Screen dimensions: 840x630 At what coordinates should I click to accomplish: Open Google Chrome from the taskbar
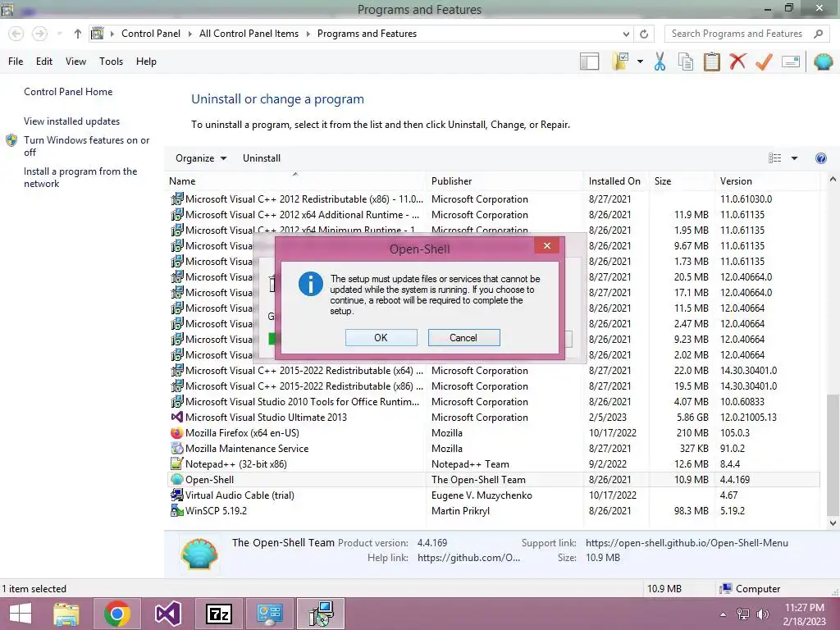(117, 614)
